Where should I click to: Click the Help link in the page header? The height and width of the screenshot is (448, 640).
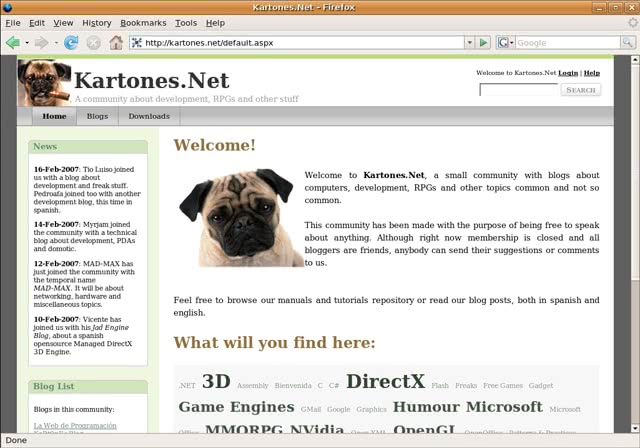point(591,73)
